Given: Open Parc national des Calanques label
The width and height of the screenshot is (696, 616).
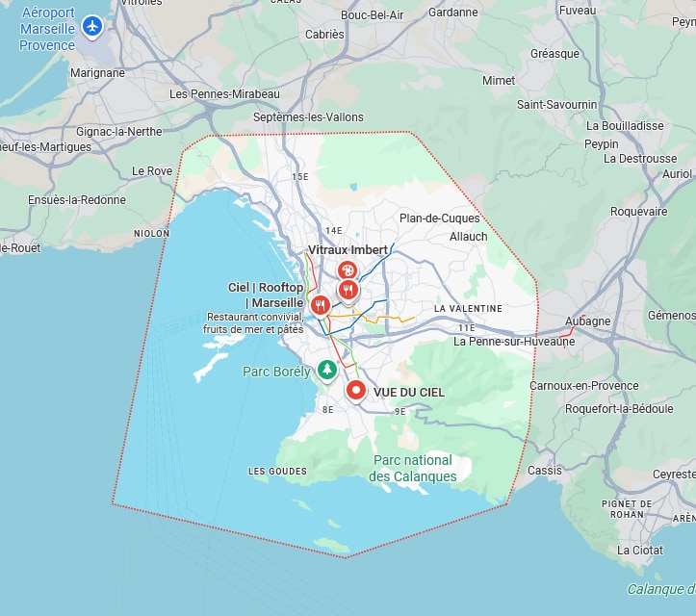Looking at the screenshot, I should (x=412, y=468).
